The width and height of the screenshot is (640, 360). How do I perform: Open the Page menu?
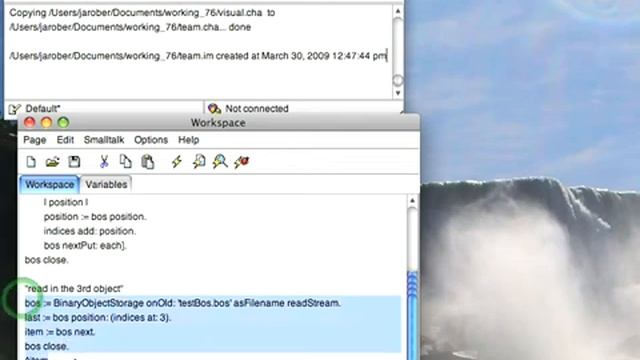pyautogui.click(x=35, y=140)
